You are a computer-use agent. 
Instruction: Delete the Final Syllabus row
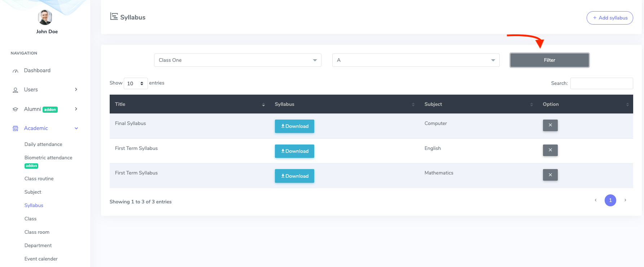tap(550, 125)
